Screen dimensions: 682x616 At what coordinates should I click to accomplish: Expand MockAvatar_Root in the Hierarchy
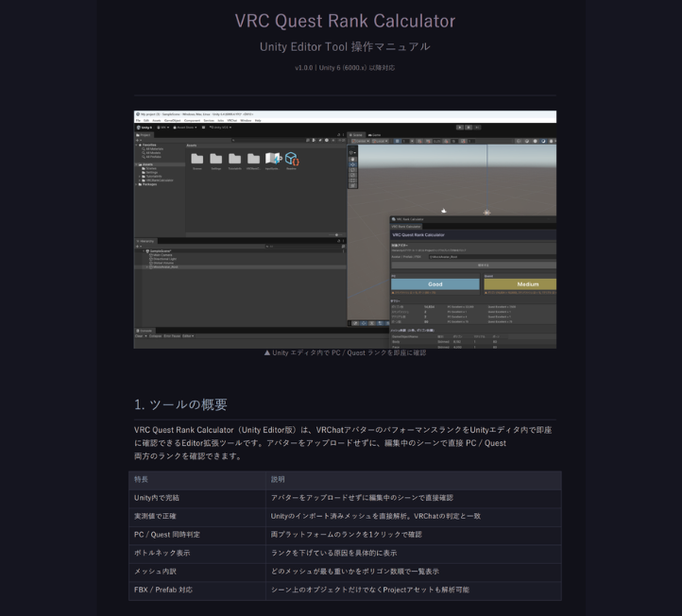pyautogui.click(x=147, y=266)
